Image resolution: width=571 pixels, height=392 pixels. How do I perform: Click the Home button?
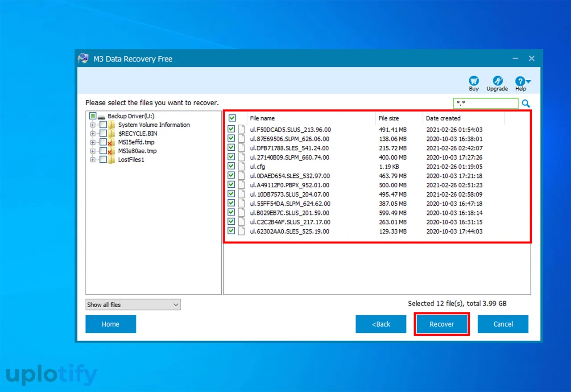111,324
